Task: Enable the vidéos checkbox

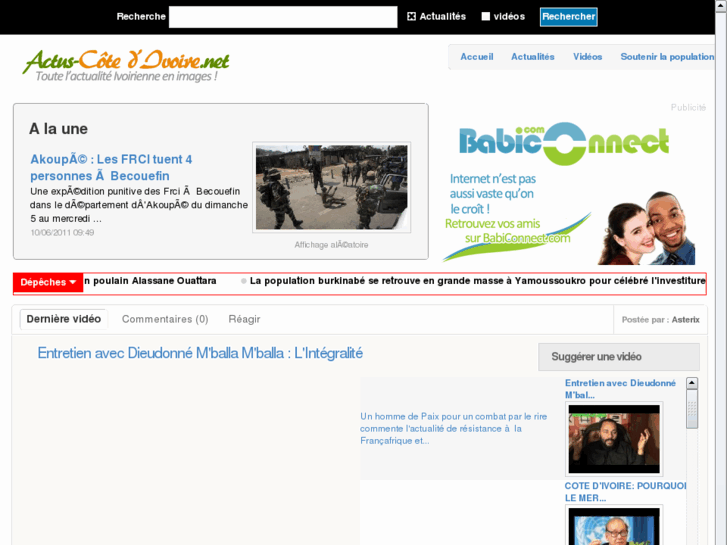Action: 485,17
